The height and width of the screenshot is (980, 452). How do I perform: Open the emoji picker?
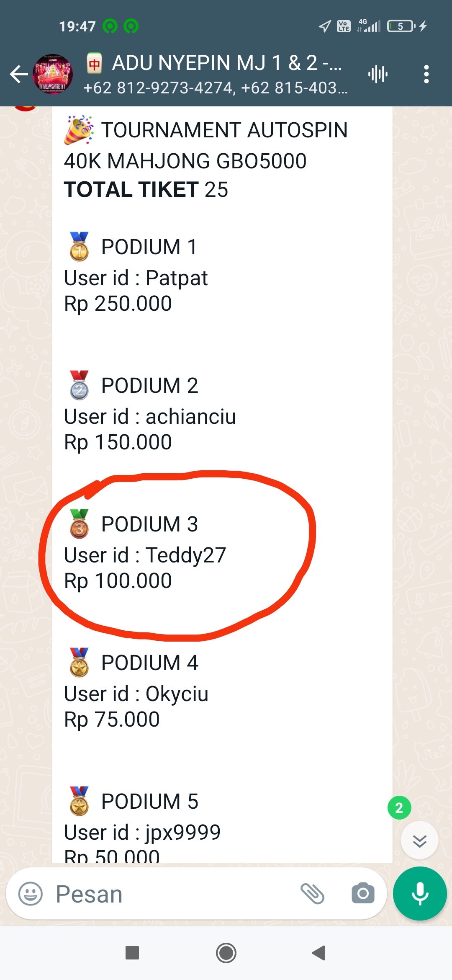[31, 894]
